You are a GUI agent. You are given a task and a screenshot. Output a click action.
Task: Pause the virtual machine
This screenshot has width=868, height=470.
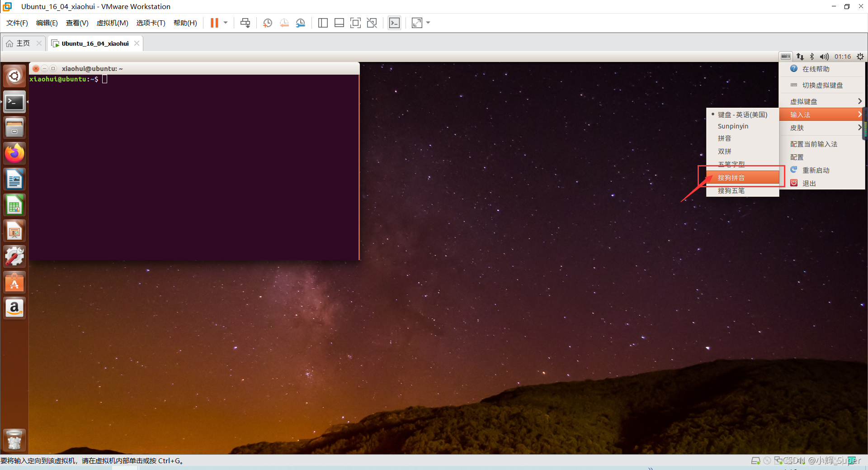(x=214, y=23)
